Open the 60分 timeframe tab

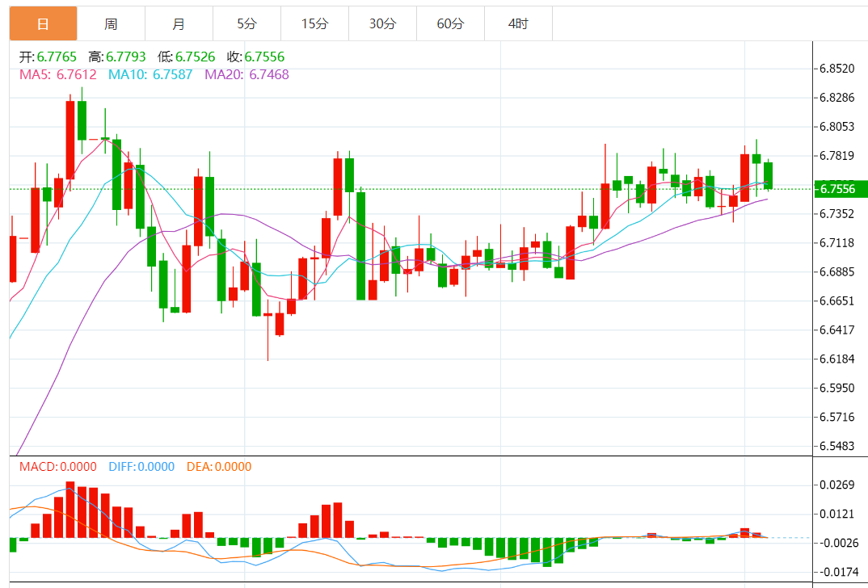(451, 23)
